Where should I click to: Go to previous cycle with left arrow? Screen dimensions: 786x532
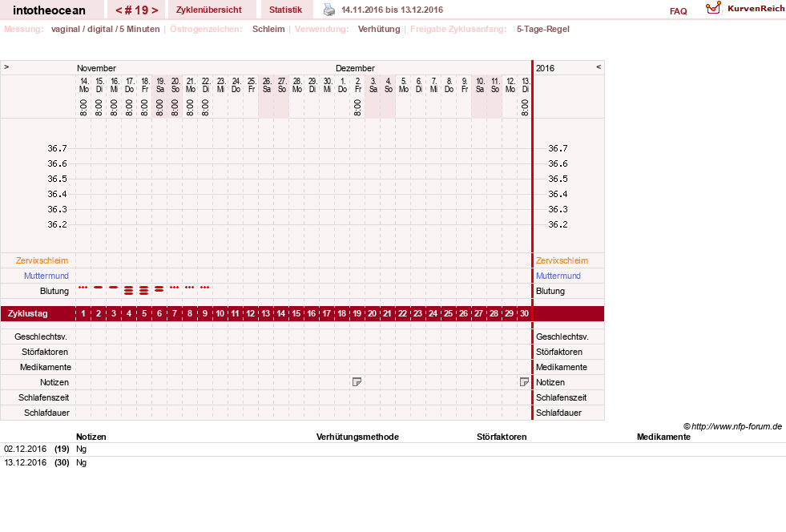(x=119, y=10)
